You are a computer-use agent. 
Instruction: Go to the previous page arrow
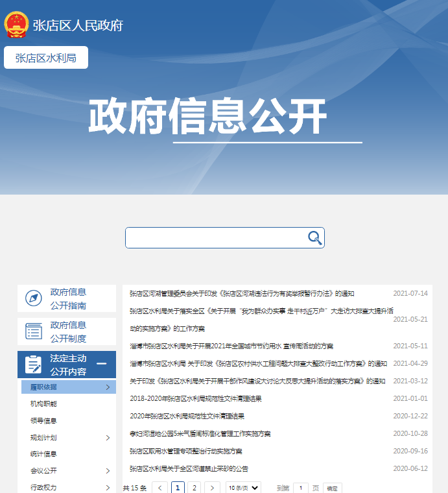coord(160,488)
